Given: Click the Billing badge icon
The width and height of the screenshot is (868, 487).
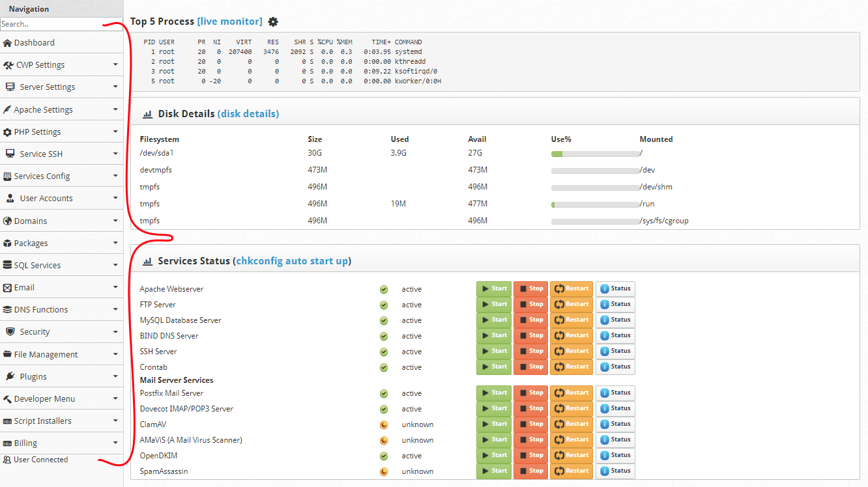Looking at the screenshot, I should pos(7,443).
